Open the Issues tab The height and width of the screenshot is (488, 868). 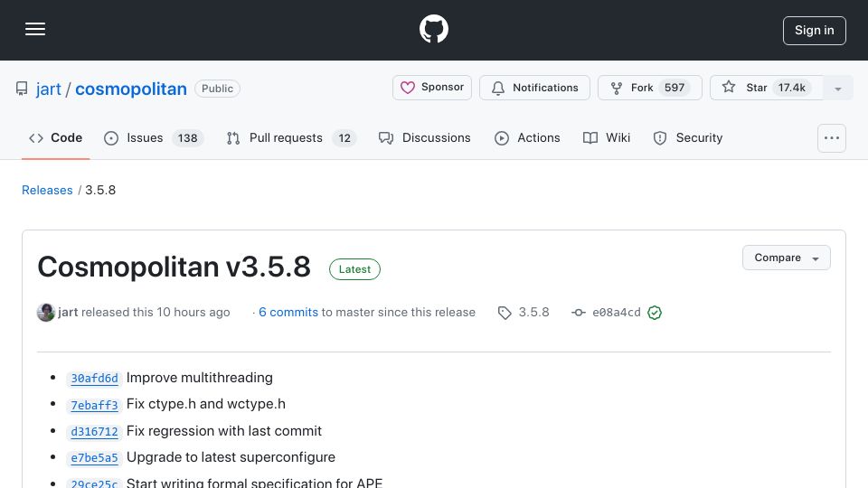[154, 137]
